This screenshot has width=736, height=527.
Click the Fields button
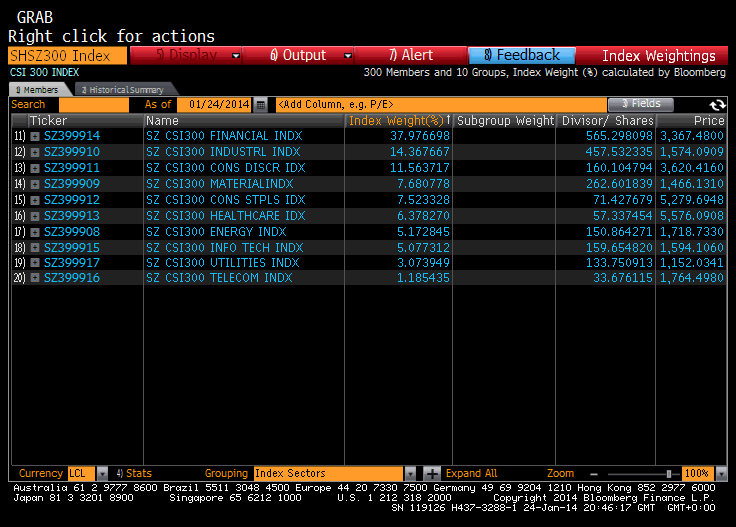(640, 104)
